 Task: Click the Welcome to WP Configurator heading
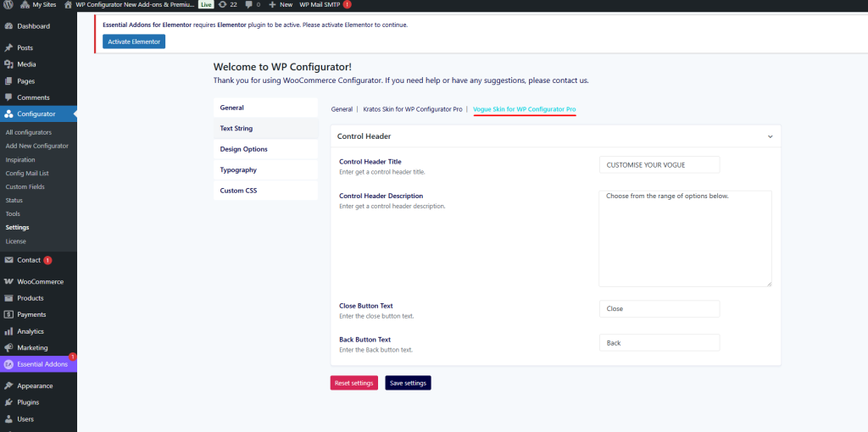click(x=282, y=67)
